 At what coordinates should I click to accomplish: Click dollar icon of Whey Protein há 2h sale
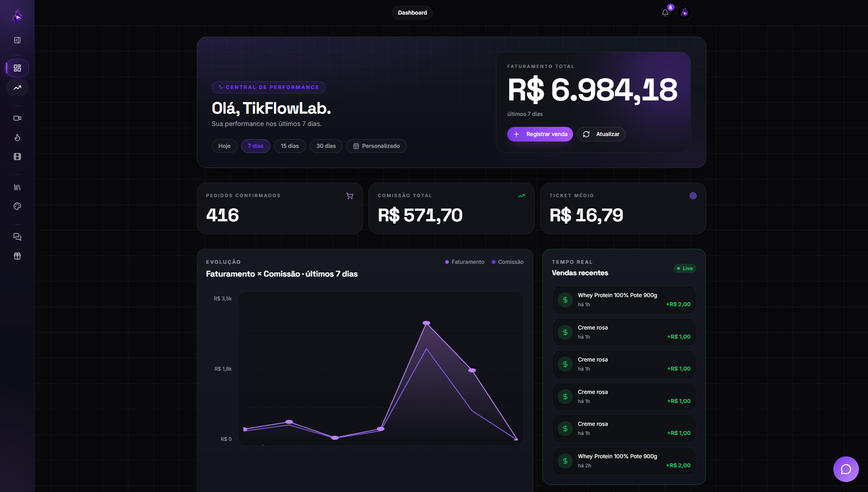coord(565,461)
